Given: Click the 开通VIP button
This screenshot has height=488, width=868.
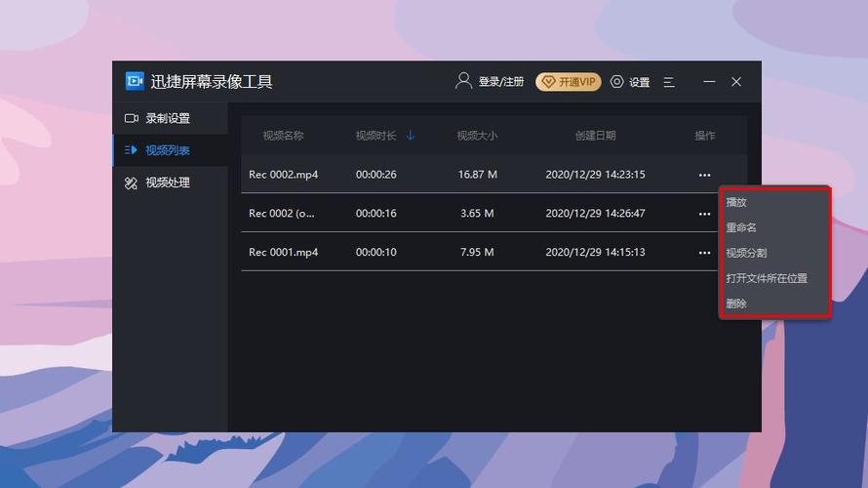Looking at the screenshot, I should click(569, 82).
